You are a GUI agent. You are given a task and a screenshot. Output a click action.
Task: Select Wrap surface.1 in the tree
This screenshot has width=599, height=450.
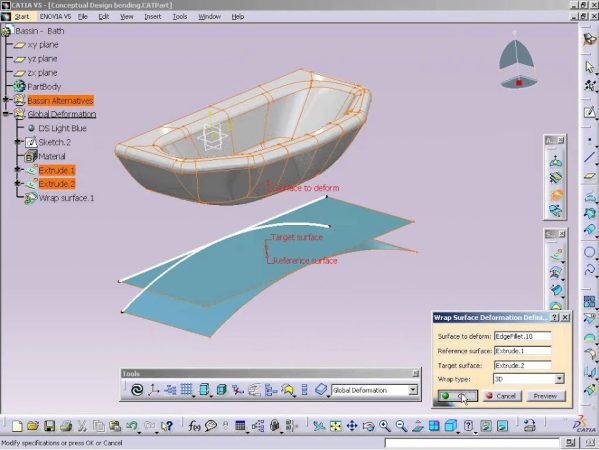(66, 198)
